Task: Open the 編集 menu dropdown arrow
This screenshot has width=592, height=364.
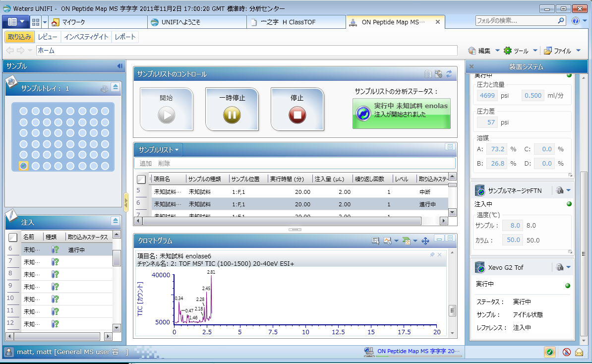Action: pos(497,50)
